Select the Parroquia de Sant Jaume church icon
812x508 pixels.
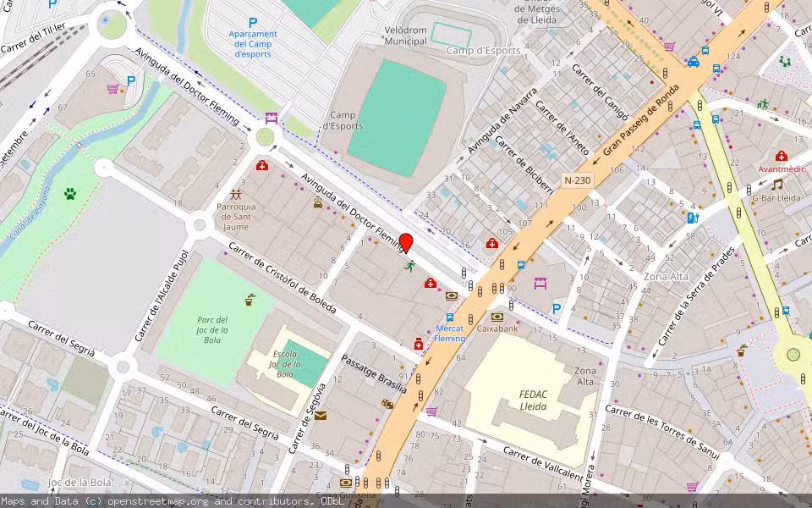(236, 195)
